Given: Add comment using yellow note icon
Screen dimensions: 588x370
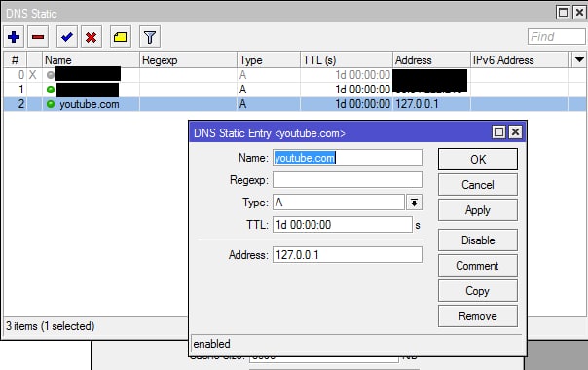Looking at the screenshot, I should [121, 37].
